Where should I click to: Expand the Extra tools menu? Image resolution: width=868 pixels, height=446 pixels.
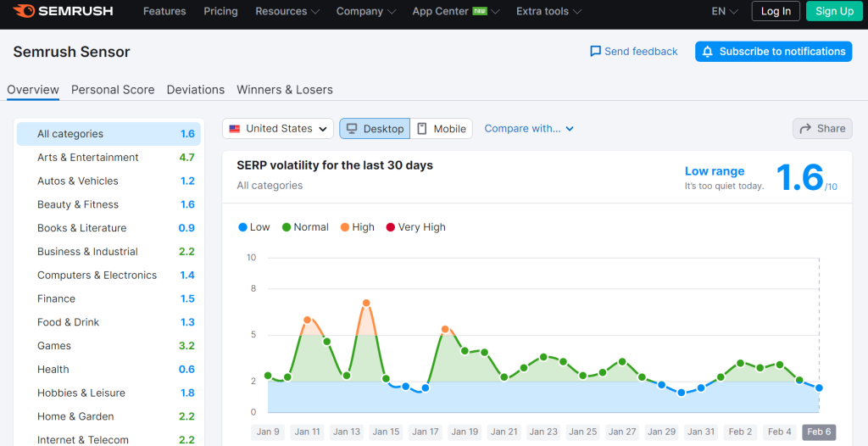coord(548,11)
